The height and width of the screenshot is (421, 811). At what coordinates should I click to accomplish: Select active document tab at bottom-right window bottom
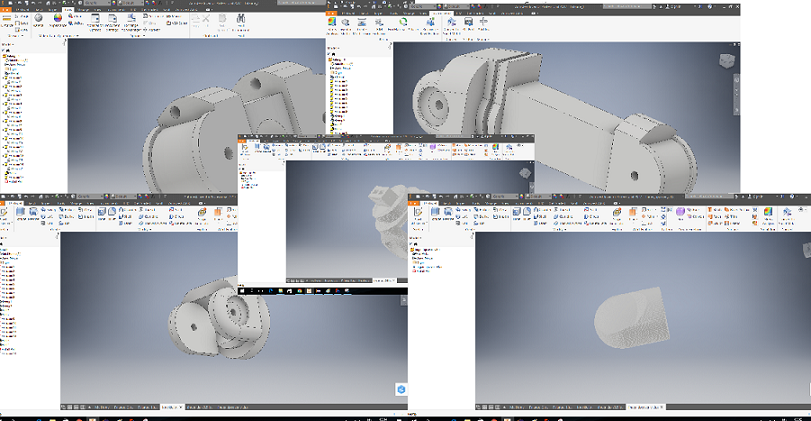pyautogui.click(x=645, y=408)
